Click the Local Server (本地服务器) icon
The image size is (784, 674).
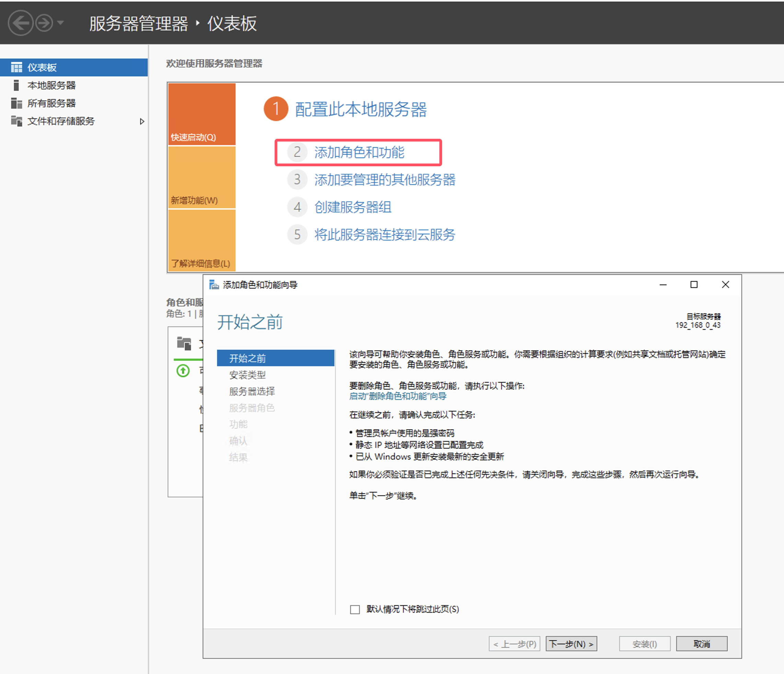pos(16,85)
